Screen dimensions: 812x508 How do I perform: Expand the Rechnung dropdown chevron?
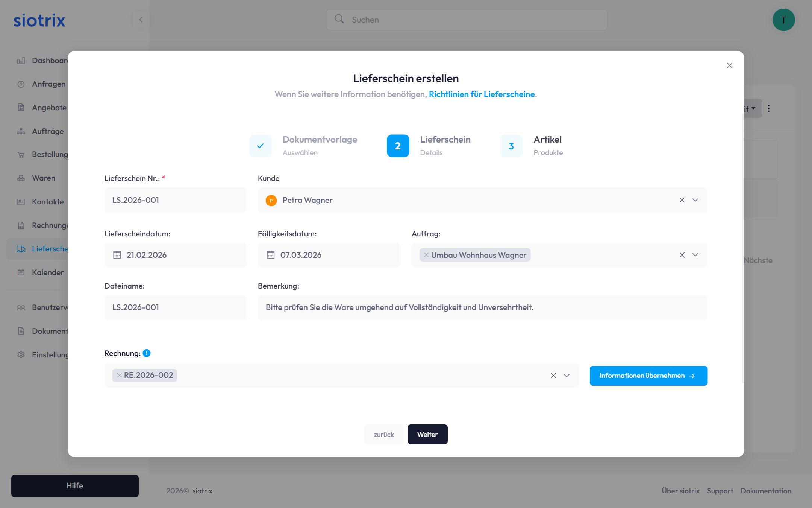[567, 375]
